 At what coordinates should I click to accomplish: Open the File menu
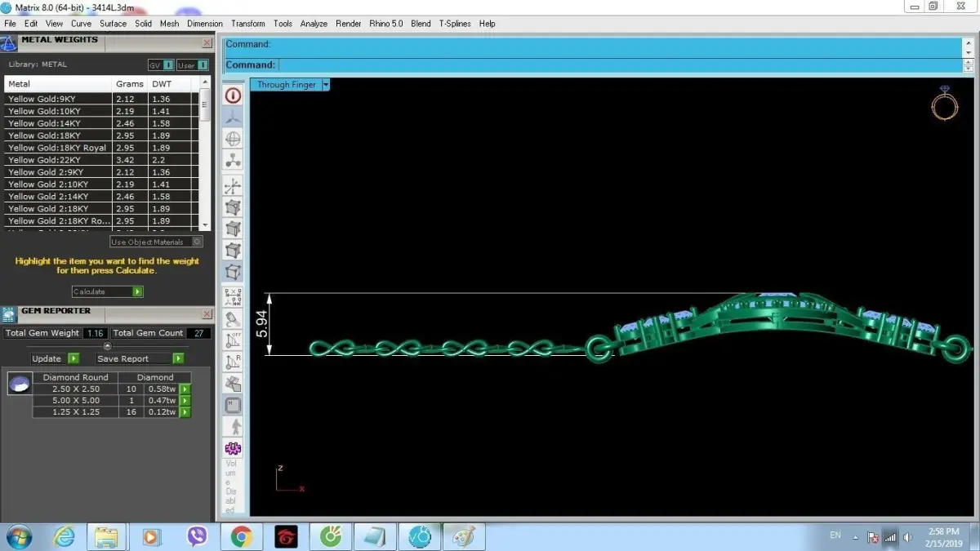pos(10,24)
